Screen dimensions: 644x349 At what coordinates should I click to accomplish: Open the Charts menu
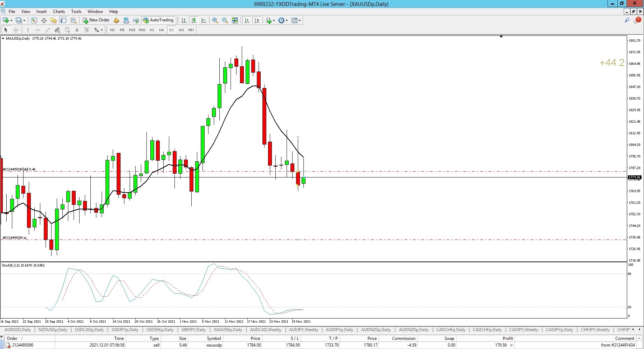59,12
